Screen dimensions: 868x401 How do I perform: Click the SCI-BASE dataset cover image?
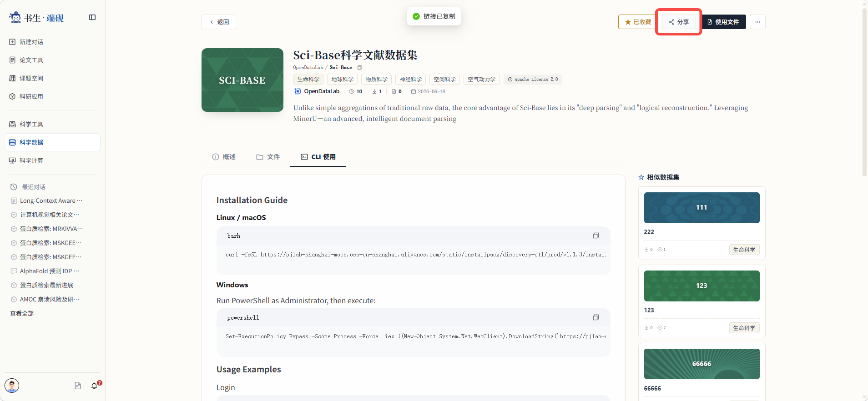[242, 80]
